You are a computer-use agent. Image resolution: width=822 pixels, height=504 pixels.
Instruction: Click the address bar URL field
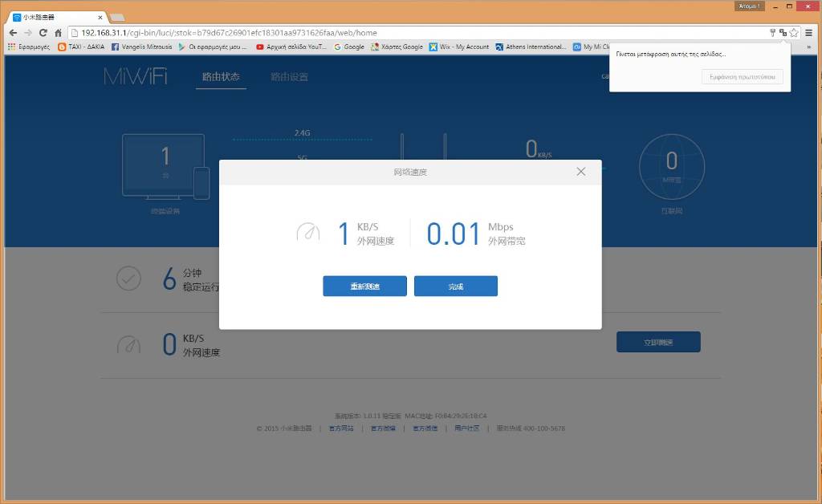401,33
